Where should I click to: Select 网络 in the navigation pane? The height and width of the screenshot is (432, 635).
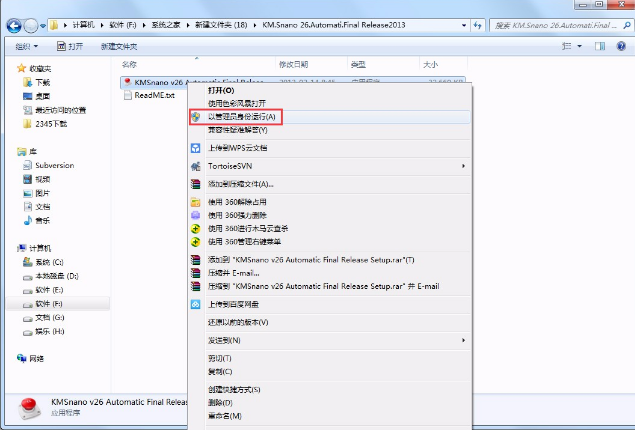[36, 358]
